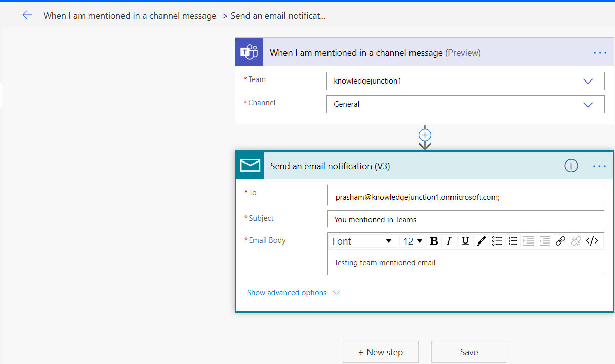Image resolution: width=615 pixels, height=364 pixels.
Task: Open the Font family dropdown
Action: (362, 241)
